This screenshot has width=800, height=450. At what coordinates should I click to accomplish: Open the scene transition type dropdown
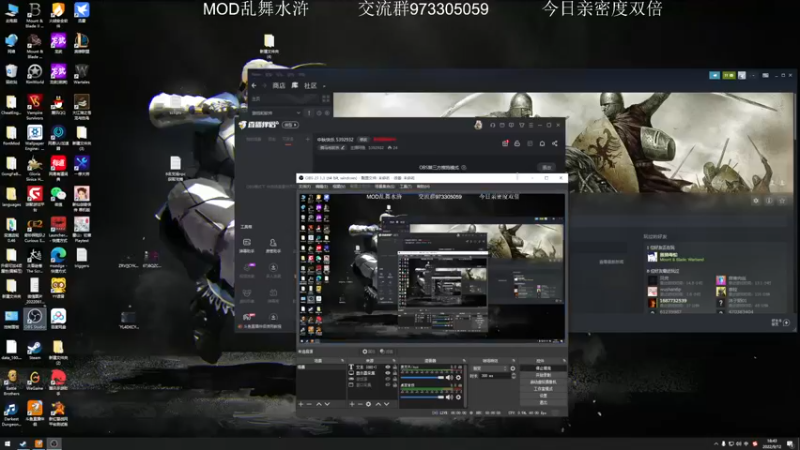490,368
